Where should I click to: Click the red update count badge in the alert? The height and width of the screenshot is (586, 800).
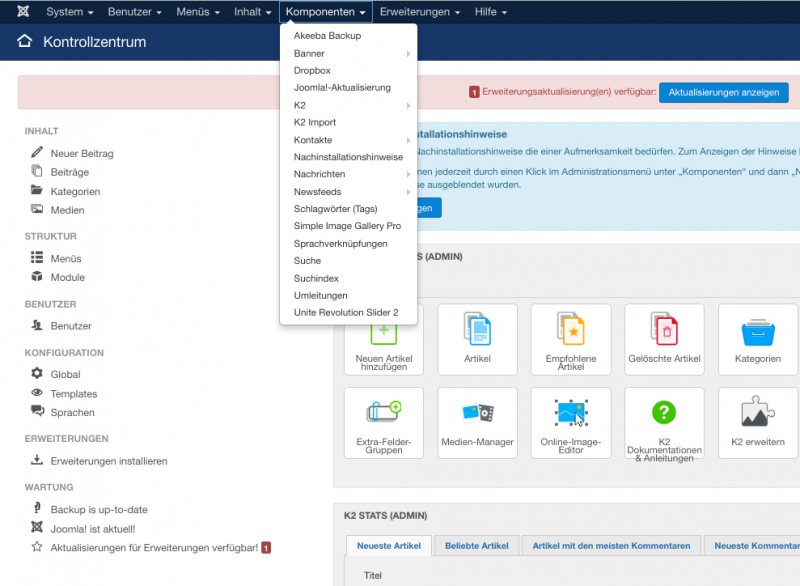[474, 92]
